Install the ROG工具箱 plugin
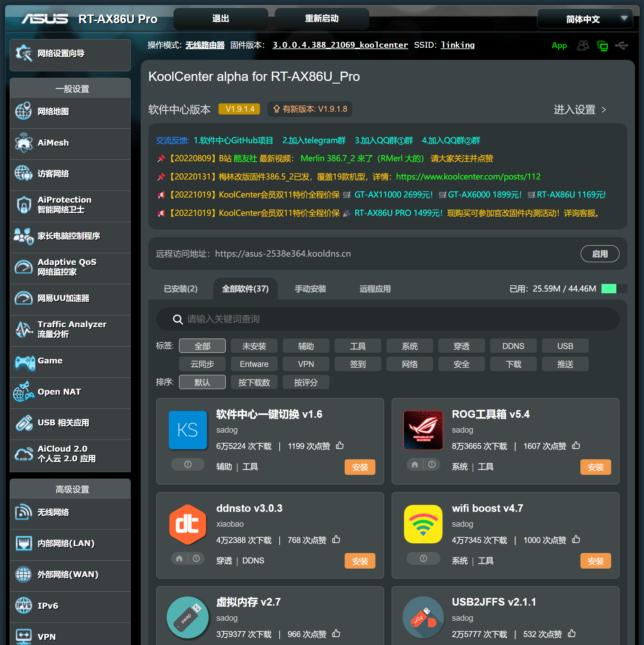This screenshot has height=645, width=644. pos(595,467)
